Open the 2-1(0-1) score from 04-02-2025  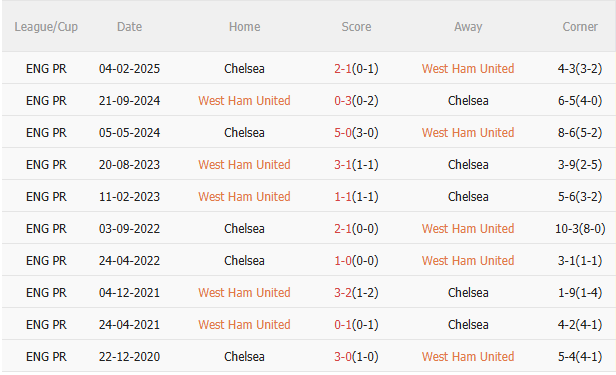356,69
